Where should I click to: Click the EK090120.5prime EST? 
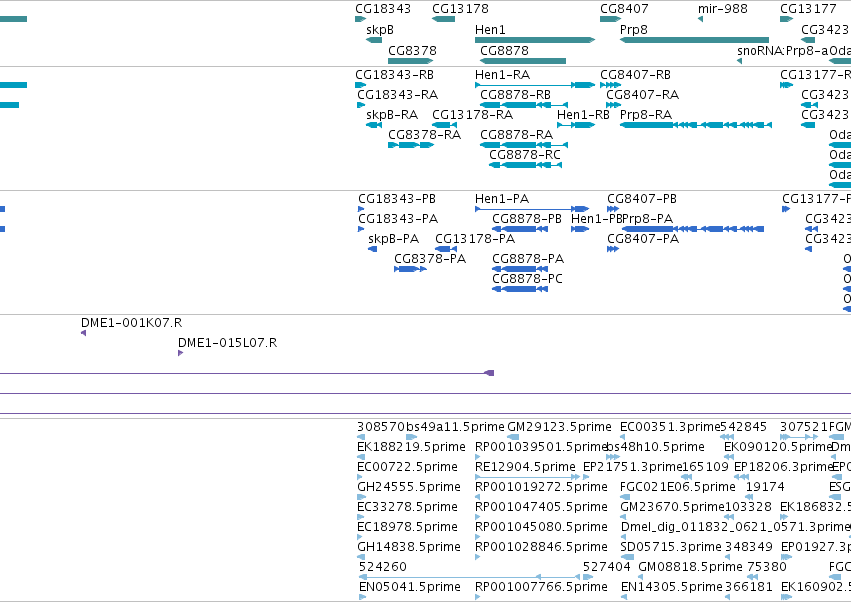click(778, 447)
